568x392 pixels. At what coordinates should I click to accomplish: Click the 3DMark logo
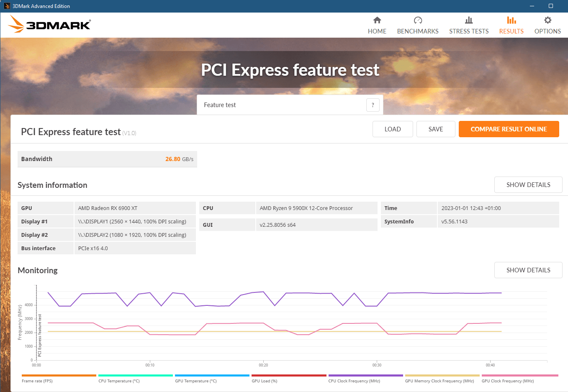(49, 24)
